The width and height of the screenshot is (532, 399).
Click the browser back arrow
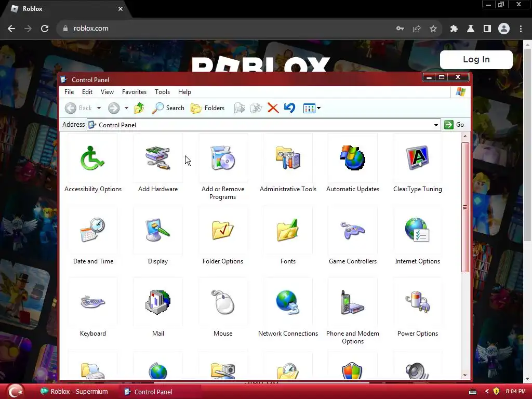(11, 29)
